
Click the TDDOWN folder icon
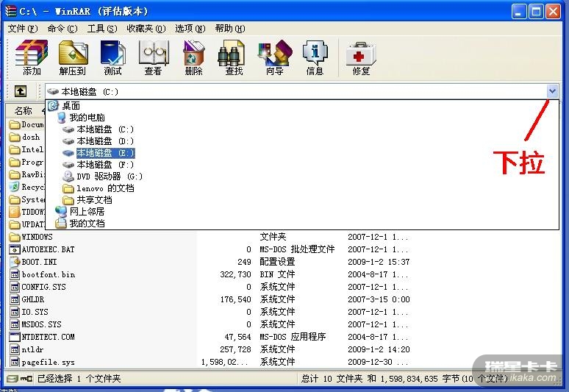click(x=15, y=212)
